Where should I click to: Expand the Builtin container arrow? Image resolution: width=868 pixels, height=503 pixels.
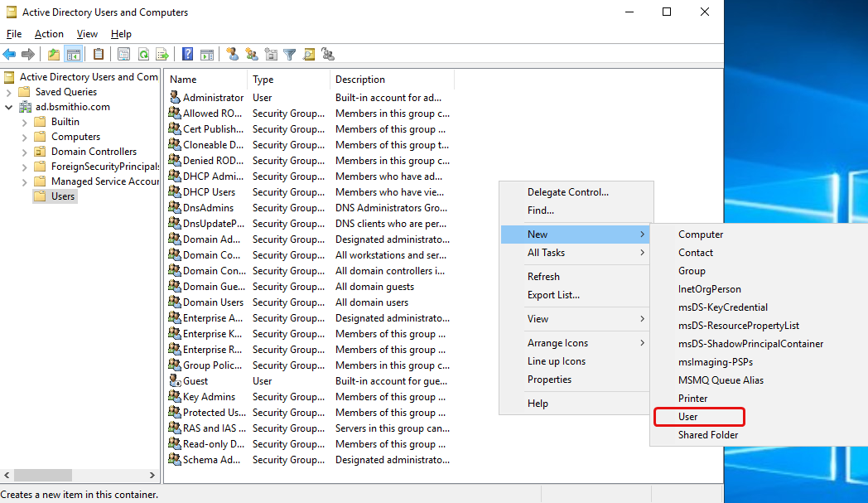[x=24, y=122]
